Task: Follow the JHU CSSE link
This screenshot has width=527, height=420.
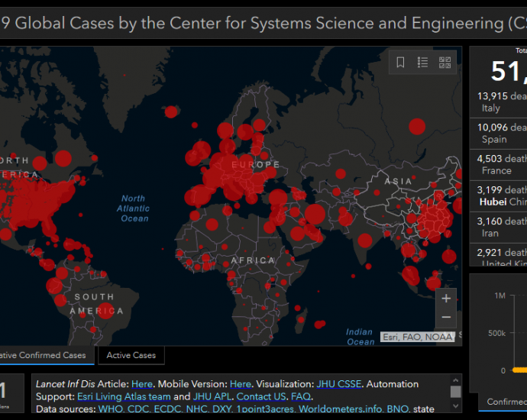Action: [x=339, y=384]
